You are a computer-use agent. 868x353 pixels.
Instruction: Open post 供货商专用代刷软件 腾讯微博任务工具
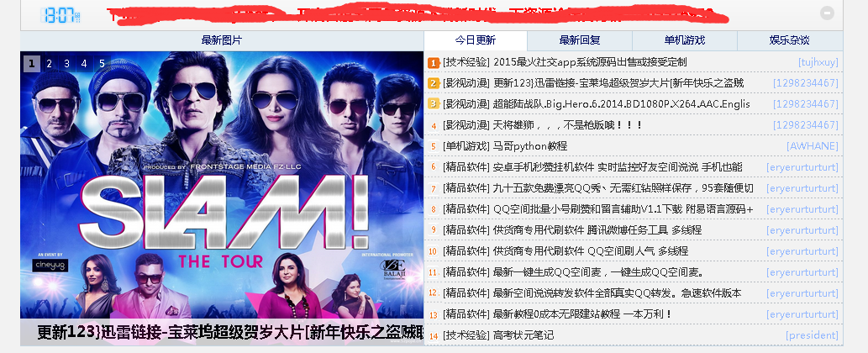point(597,230)
